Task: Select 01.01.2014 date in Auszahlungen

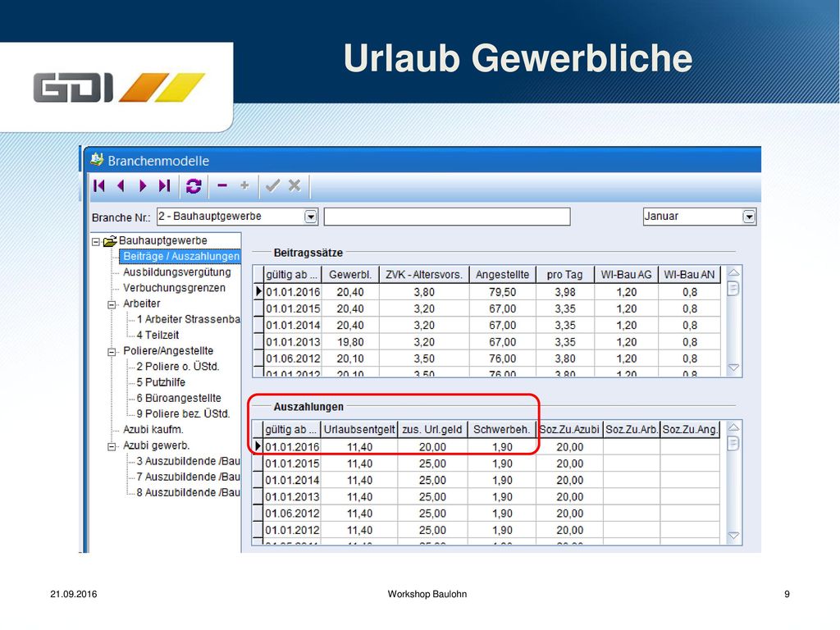Action: (x=292, y=481)
